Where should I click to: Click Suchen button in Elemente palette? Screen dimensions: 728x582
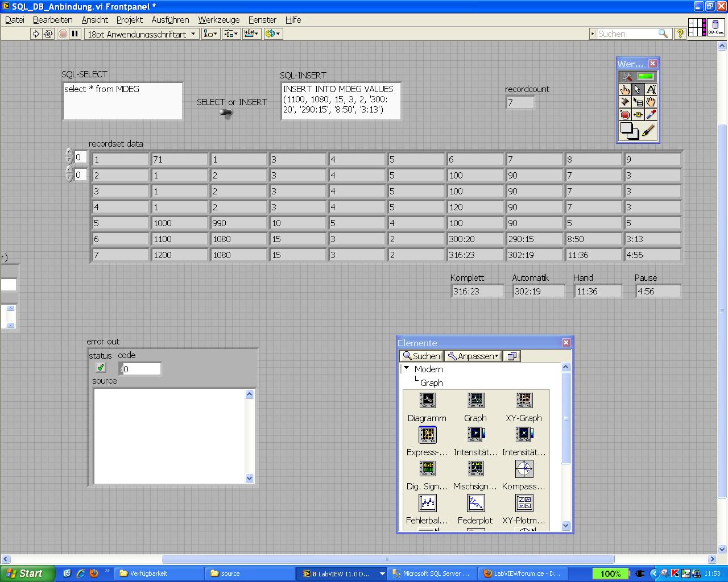coord(422,356)
